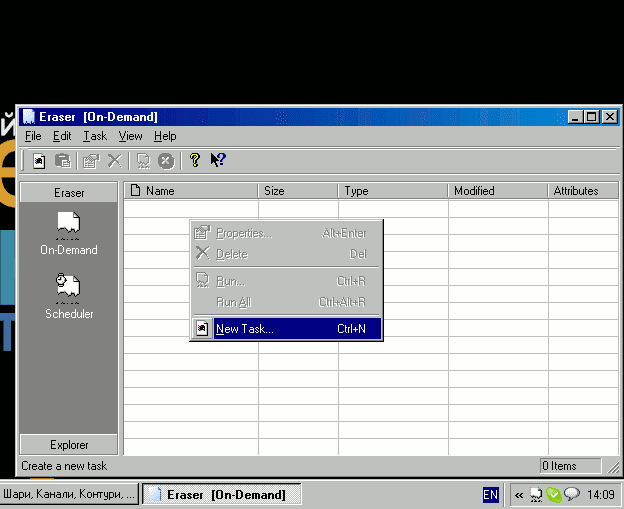Click the speech bubble tray icon
624x509 pixels.
572,494
